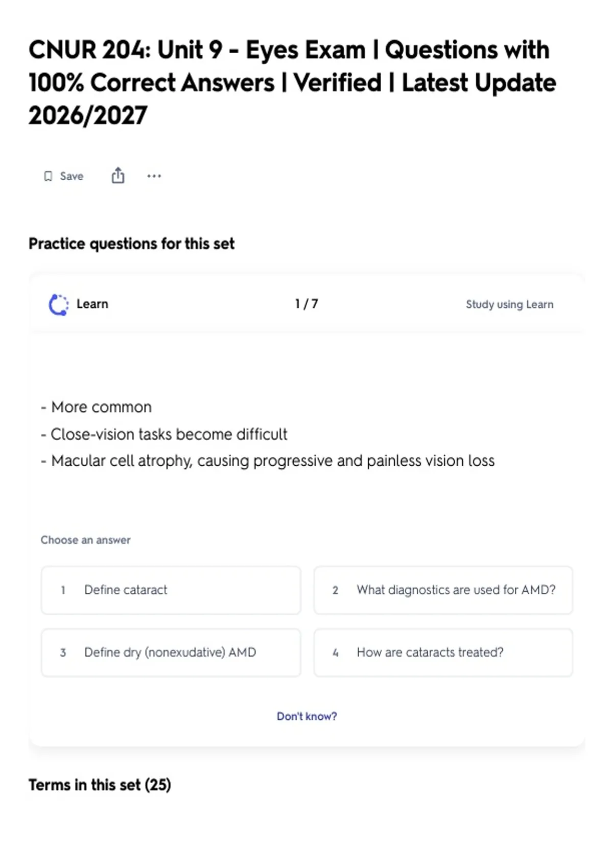Click the Learn label in card header
This screenshot has height=868, width=613.
(92, 304)
